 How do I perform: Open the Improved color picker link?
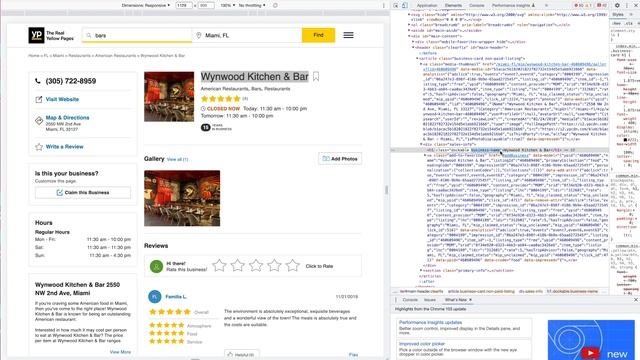click(422, 344)
